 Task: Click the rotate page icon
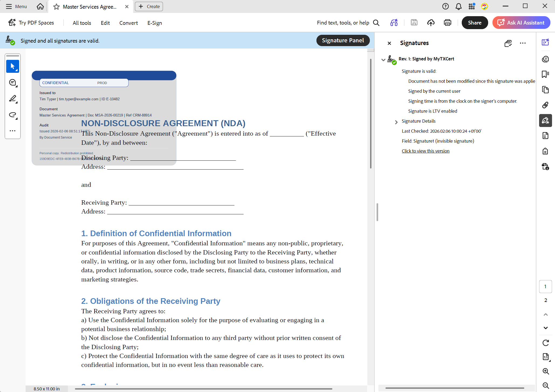pyautogui.click(x=546, y=343)
